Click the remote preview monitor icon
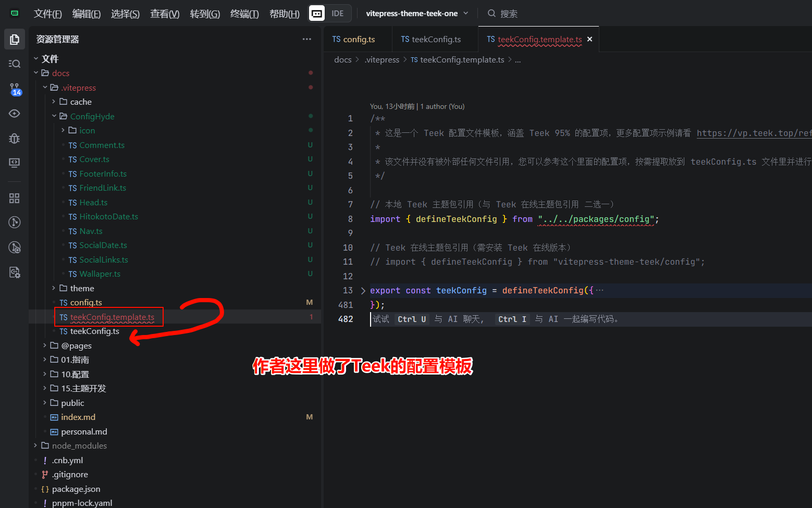 (x=15, y=163)
